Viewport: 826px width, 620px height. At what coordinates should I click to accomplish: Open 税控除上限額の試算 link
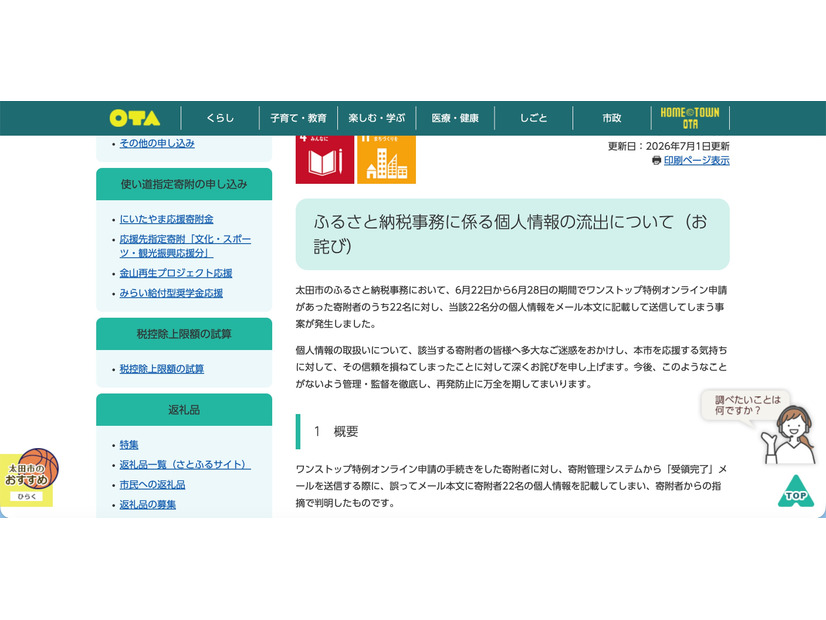tap(162, 369)
